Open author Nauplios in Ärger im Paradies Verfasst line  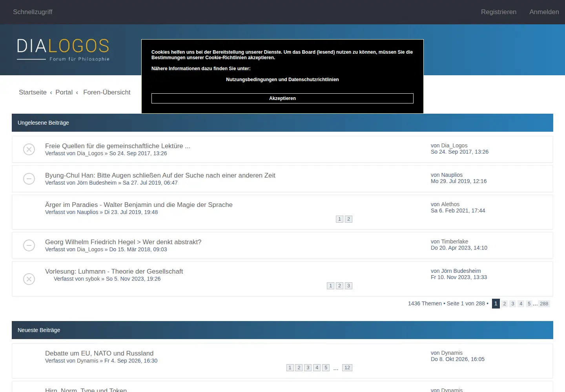point(87,212)
